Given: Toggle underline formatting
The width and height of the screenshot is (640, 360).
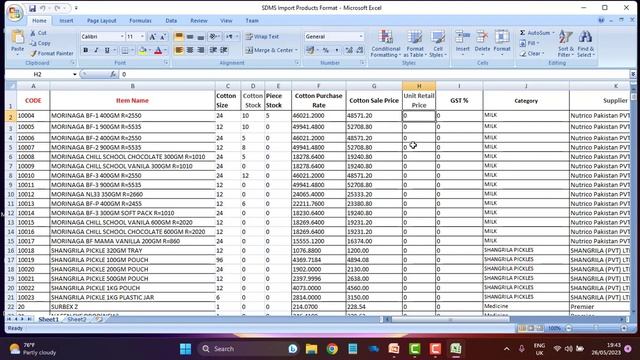Looking at the screenshot, I should [107, 50].
